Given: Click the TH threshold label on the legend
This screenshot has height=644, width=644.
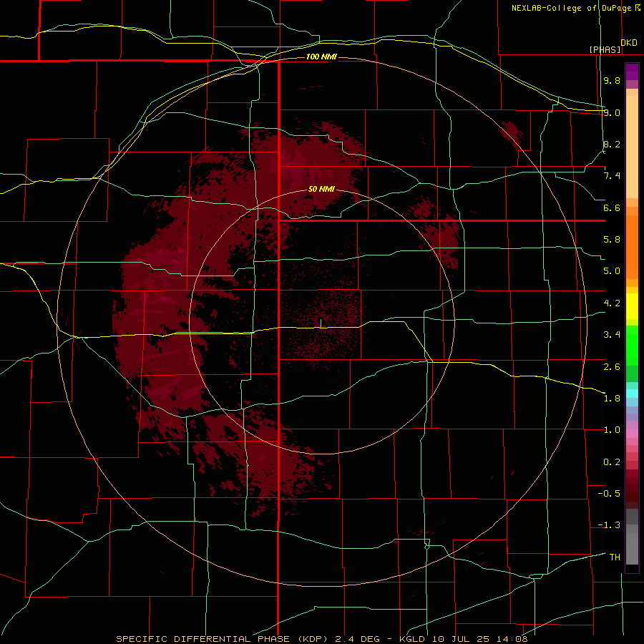Looking at the screenshot, I should (x=615, y=557).
